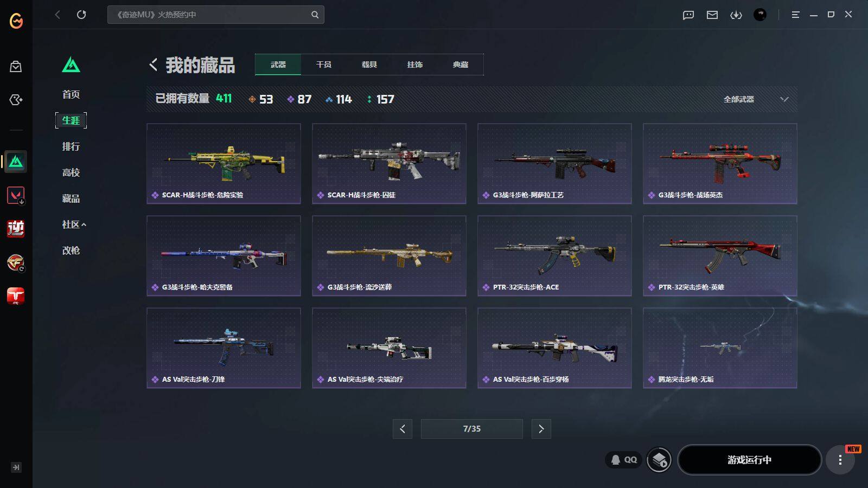This screenshot has height=488, width=868.
Task: Go to next page of collection
Action: pos(541,429)
